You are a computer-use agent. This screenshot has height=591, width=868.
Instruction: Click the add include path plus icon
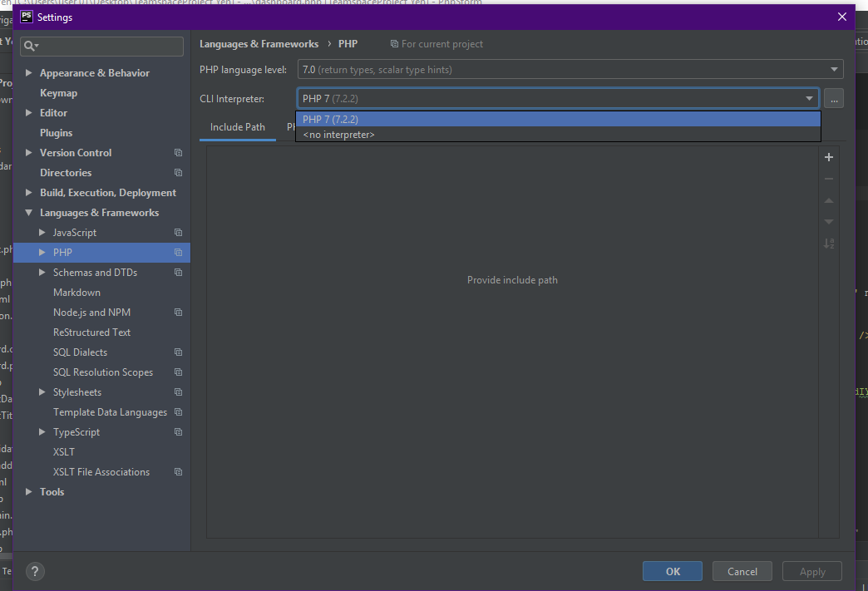(829, 157)
